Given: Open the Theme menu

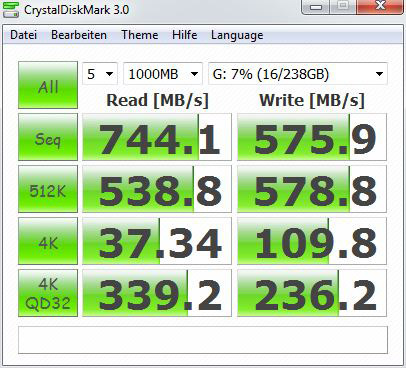Looking at the screenshot, I should tap(140, 35).
